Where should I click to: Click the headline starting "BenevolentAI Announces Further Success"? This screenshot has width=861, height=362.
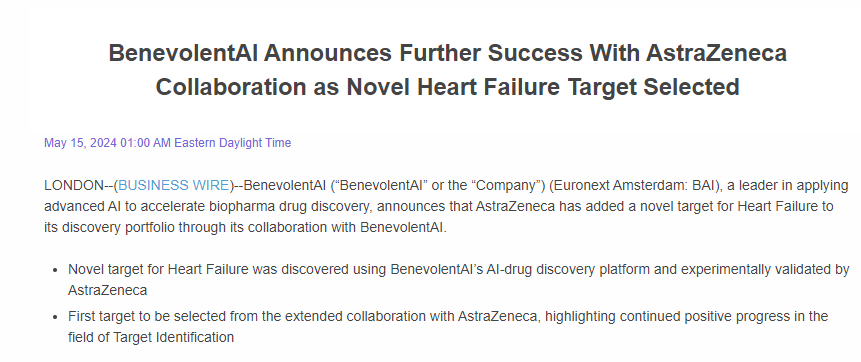point(448,53)
